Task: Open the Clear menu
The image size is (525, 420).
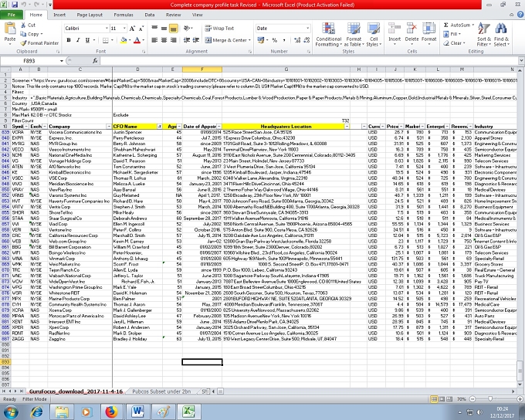Action: (x=454, y=43)
